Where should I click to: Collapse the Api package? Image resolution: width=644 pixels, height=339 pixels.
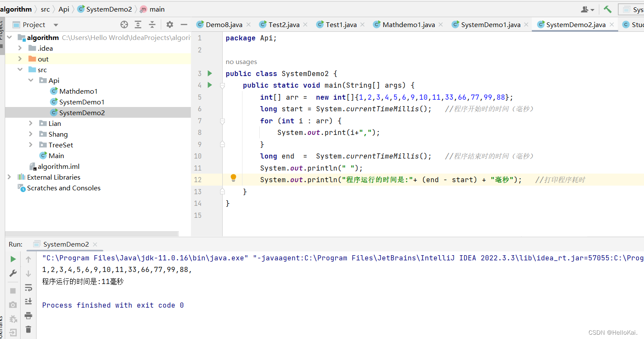click(x=31, y=80)
